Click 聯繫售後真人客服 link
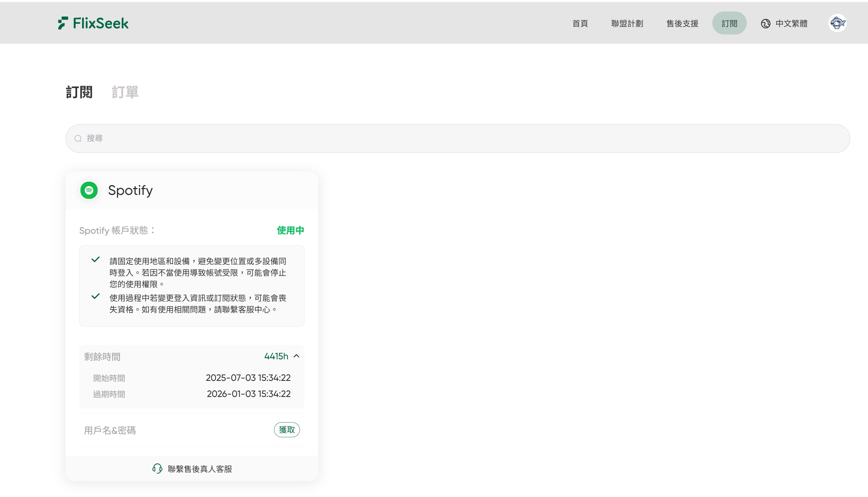This screenshot has width=868, height=497. (200, 469)
